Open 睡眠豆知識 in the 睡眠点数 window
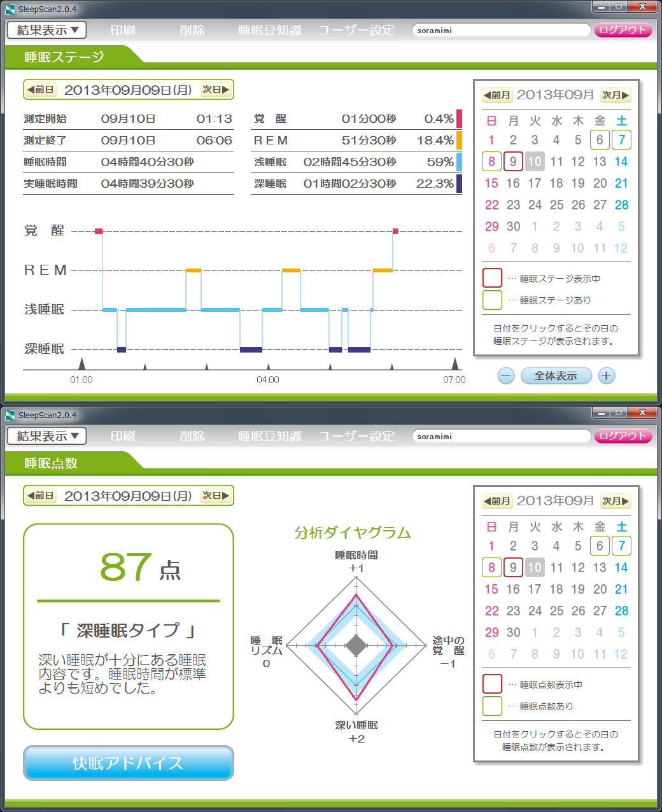Viewport: 662px width, 812px height. [x=270, y=436]
